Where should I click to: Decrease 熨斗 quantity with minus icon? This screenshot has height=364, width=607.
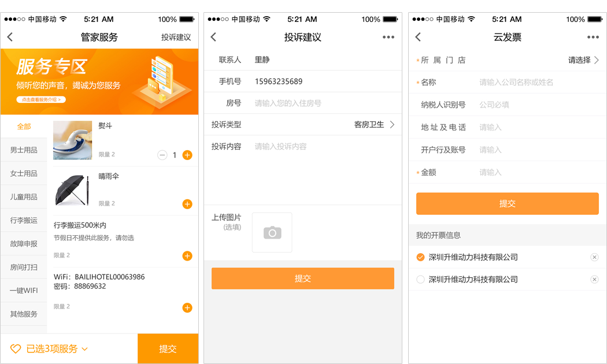pyautogui.click(x=162, y=155)
